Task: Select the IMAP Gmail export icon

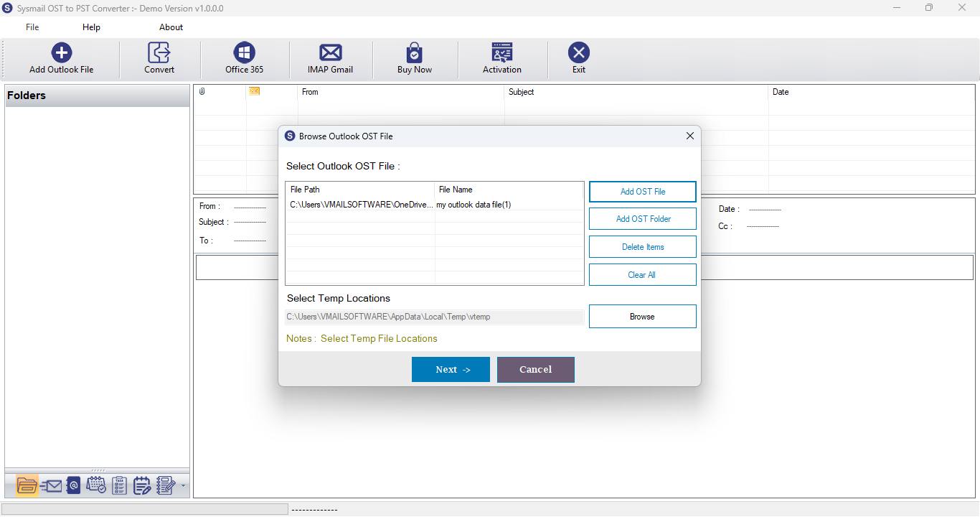Action: [330, 57]
